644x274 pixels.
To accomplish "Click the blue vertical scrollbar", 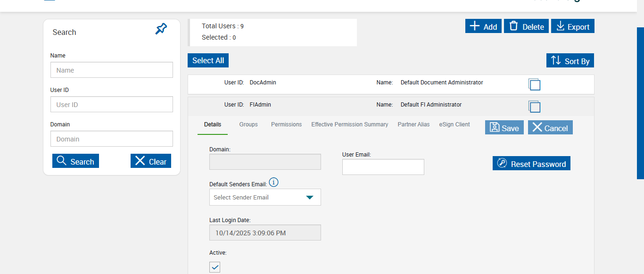I will 640,103.
